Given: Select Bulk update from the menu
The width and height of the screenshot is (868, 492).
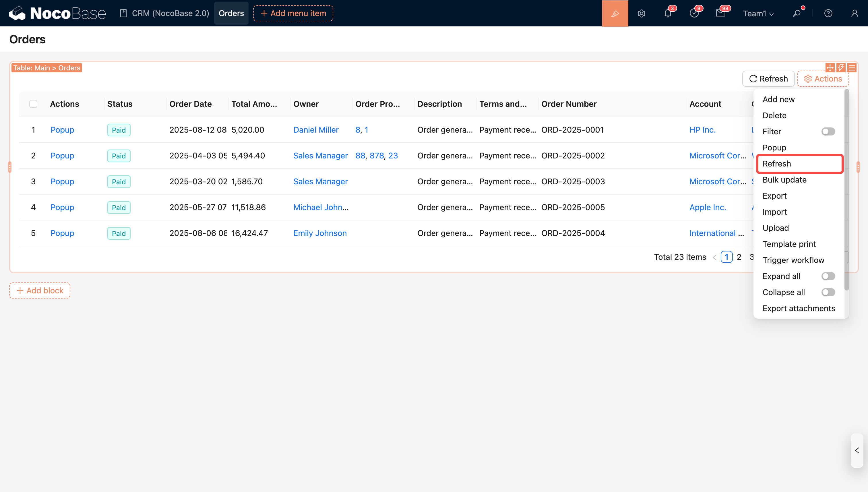Looking at the screenshot, I should (784, 180).
